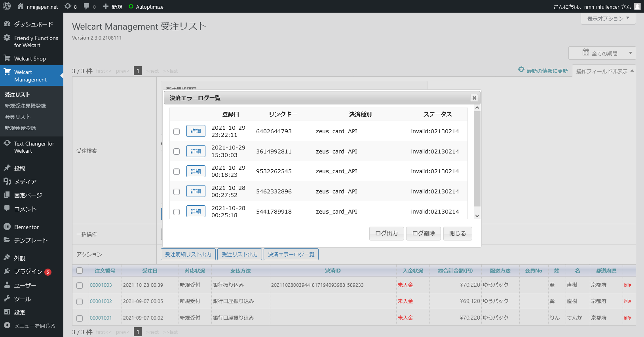Open the コメント comment icon in sidebar
The width and height of the screenshot is (644, 337).
point(7,208)
